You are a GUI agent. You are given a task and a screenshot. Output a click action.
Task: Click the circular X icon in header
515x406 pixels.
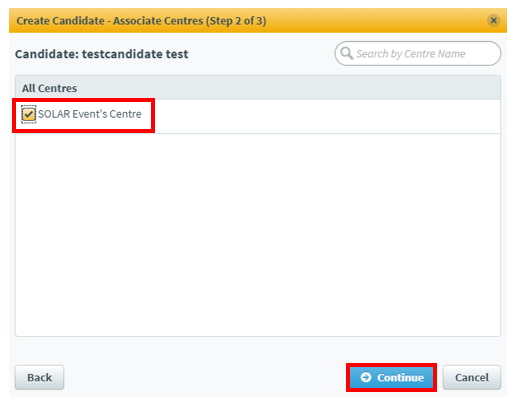coord(493,20)
